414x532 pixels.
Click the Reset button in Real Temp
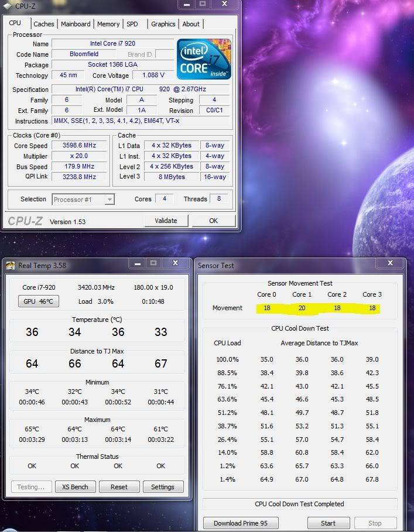pyautogui.click(x=119, y=487)
